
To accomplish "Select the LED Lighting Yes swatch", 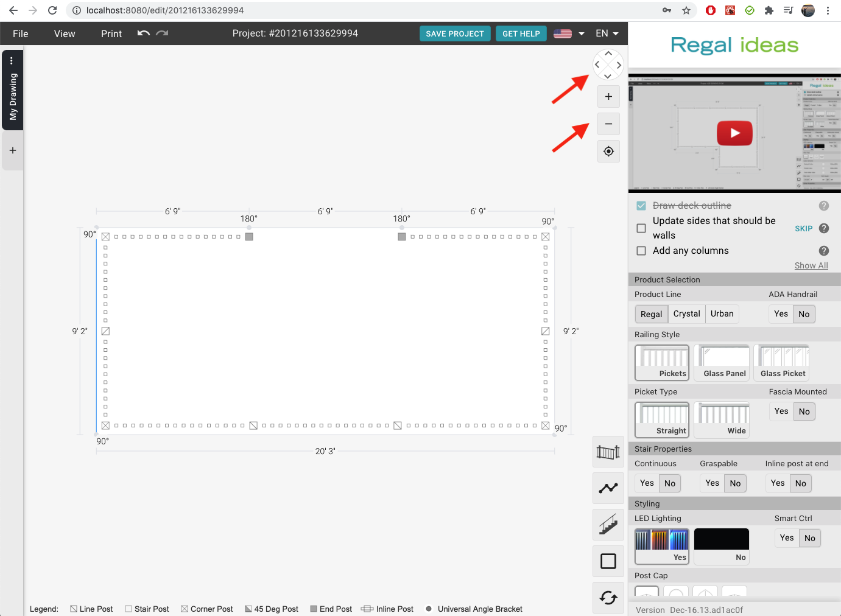I will 661,545.
